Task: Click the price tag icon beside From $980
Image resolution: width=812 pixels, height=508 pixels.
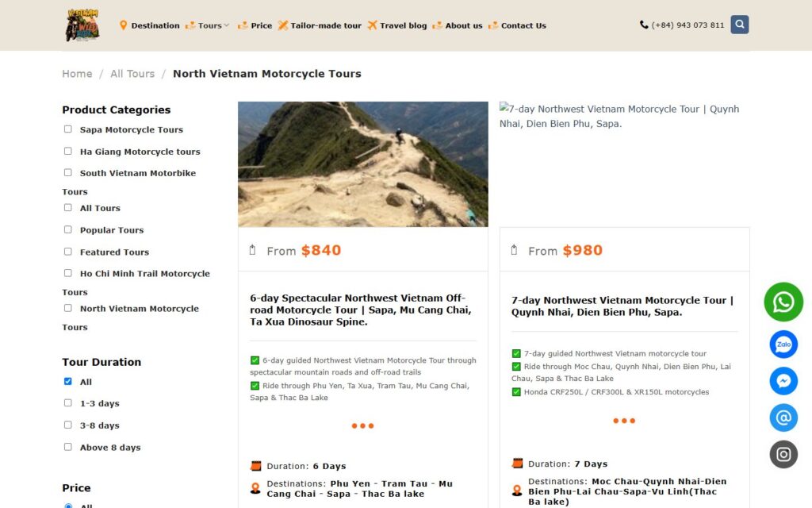Action: pyautogui.click(x=514, y=250)
